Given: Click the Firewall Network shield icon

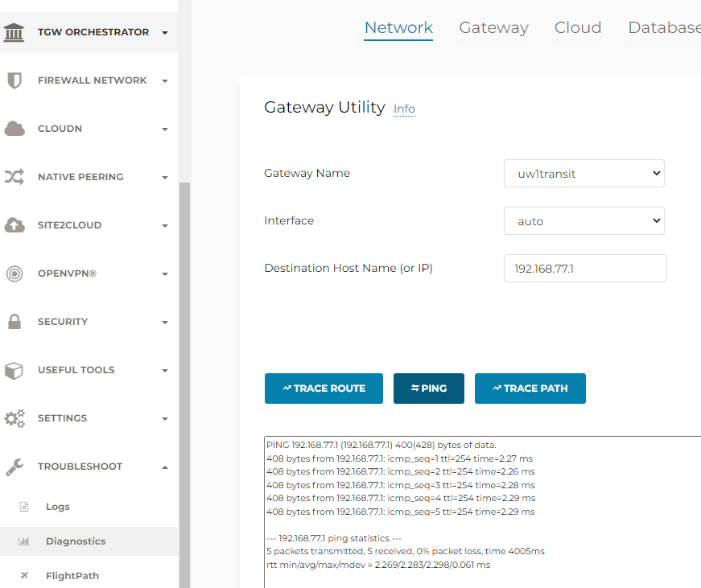Looking at the screenshot, I should (14, 80).
